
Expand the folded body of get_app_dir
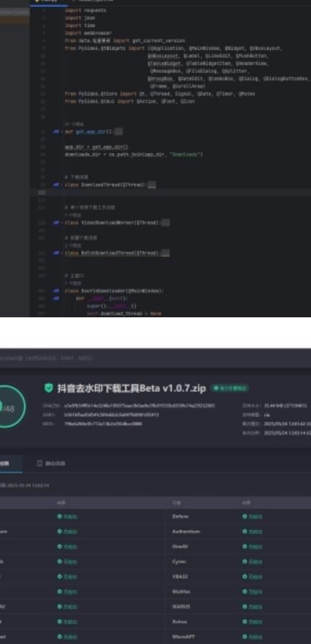[x=118, y=131]
